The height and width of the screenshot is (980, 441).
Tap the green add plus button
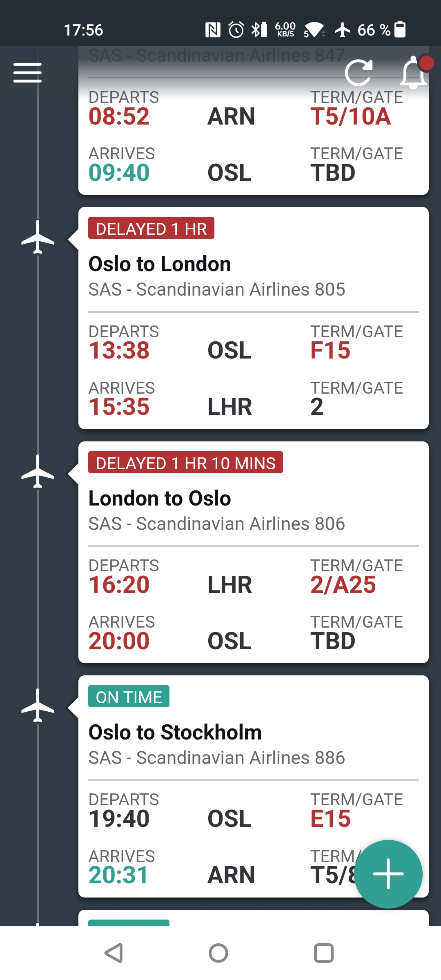click(388, 874)
